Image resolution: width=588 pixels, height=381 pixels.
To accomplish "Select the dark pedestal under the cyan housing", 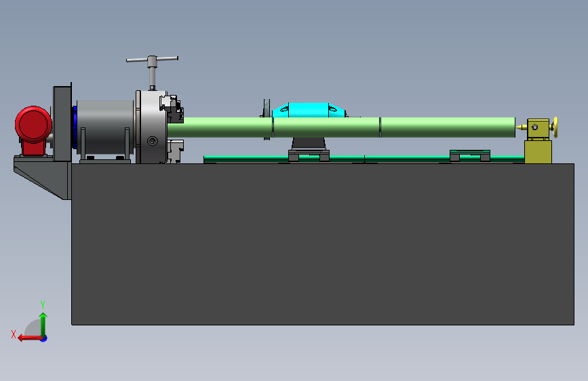I will [x=309, y=144].
